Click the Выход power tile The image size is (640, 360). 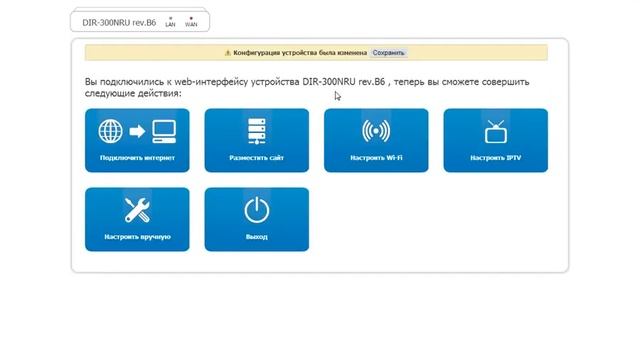(x=257, y=219)
